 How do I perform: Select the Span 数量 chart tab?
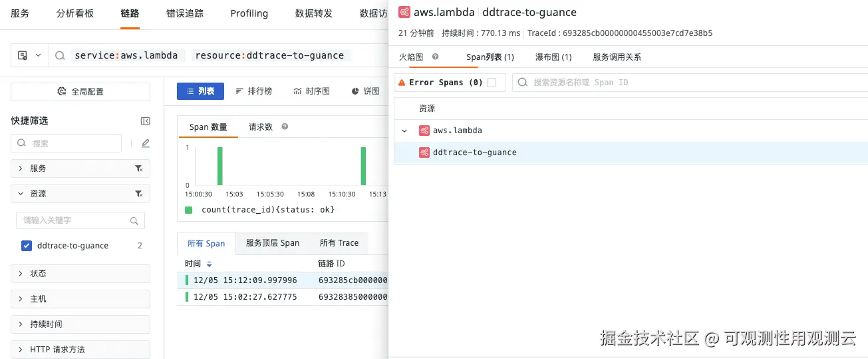[208, 127]
